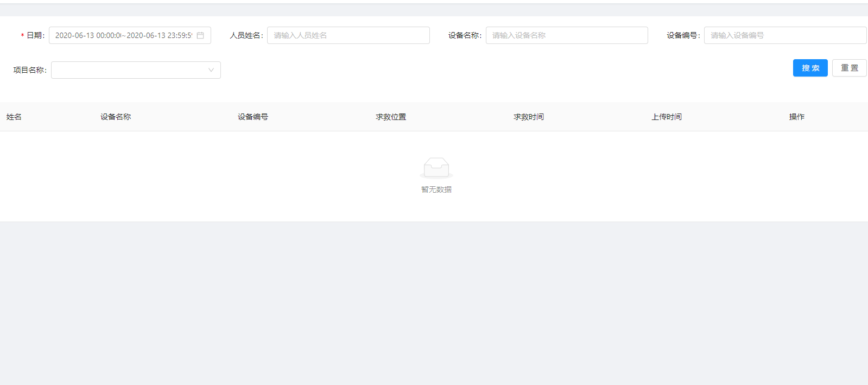This screenshot has height=385, width=868.
Task: Focus the 设备编号 input field
Action: 784,35
